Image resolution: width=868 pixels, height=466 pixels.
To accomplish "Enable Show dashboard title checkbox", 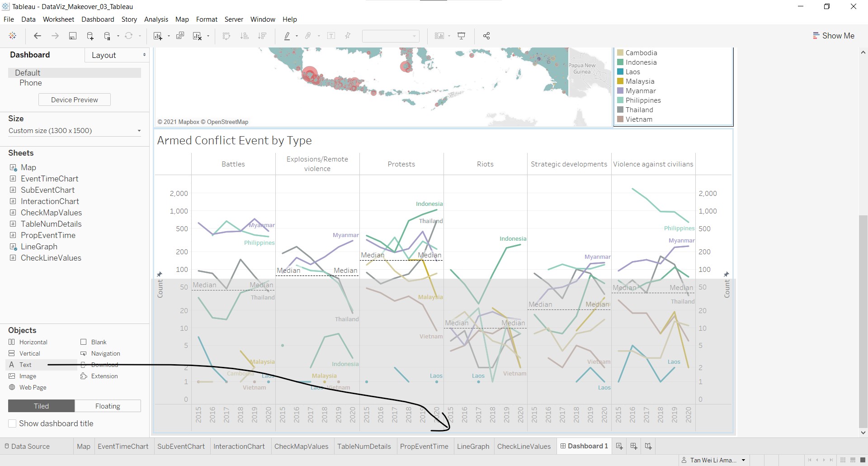I will (x=13, y=423).
